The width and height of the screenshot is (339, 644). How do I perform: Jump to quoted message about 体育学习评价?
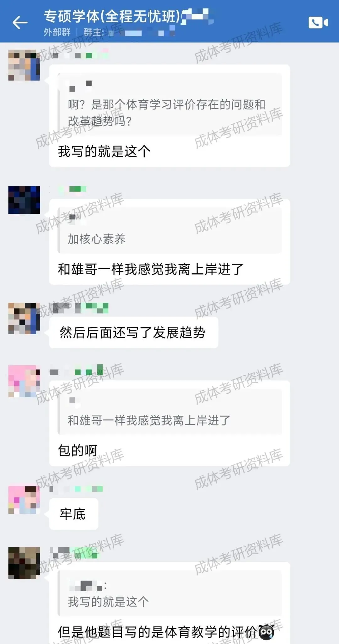click(169, 104)
